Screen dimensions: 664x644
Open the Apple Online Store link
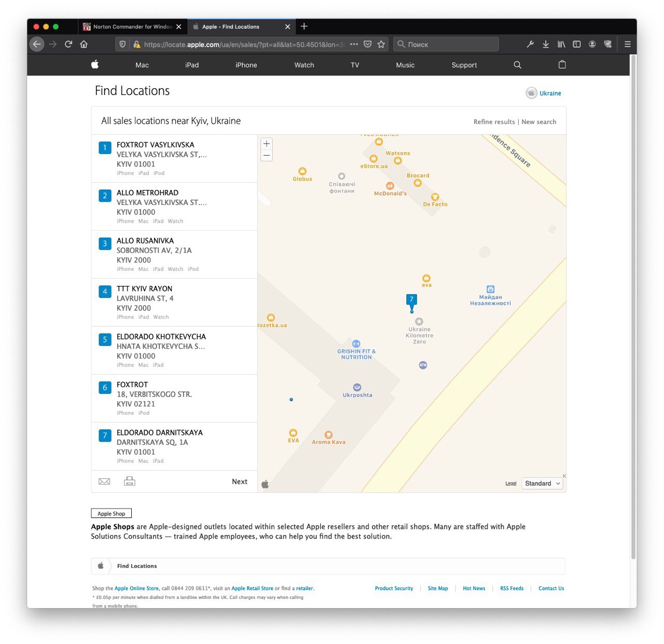136,588
